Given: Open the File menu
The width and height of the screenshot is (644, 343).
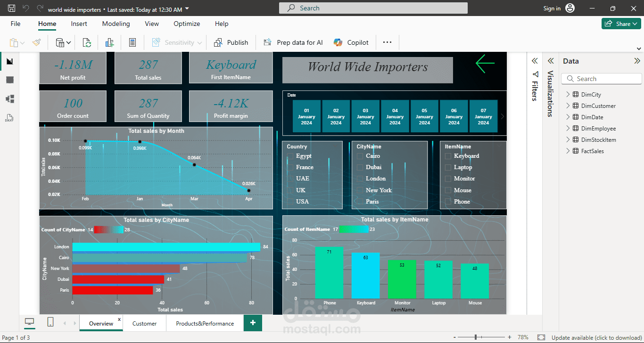Looking at the screenshot, I should (16, 24).
